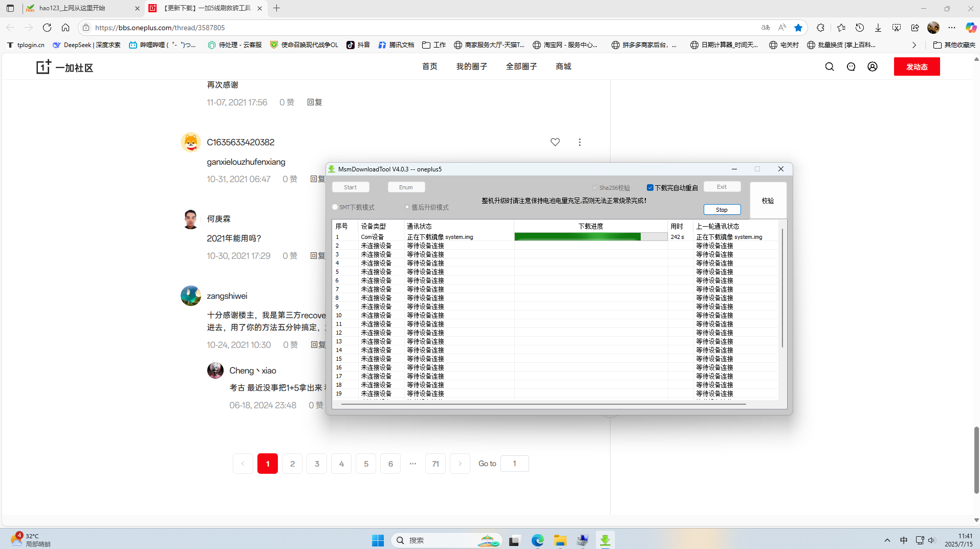Viewport: 980px width, 549px height.
Task: Click the messages icon in community header
Action: point(851,67)
